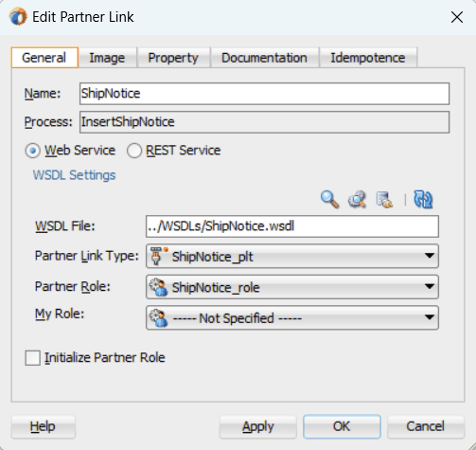Click the WSDL File path field
476x450 pixels.
pyautogui.click(x=292, y=226)
